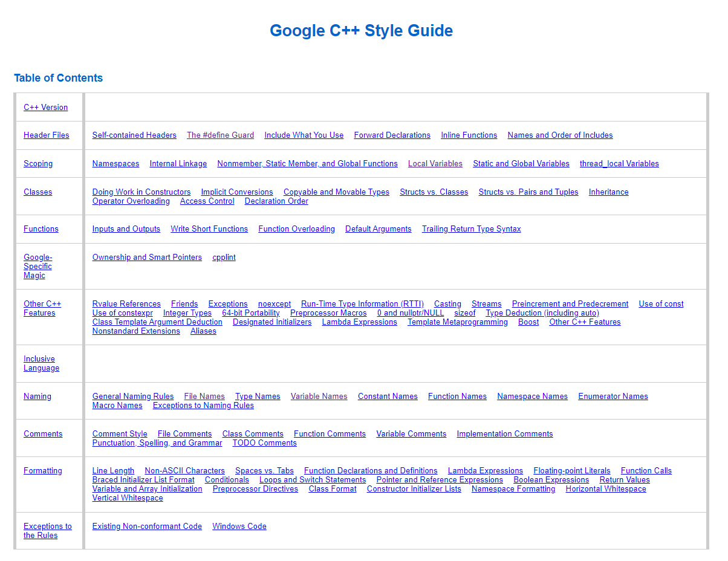Image resolution: width=728 pixels, height=561 pixels.
Task: Select the Windows Code link
Action: click(239, 527)
